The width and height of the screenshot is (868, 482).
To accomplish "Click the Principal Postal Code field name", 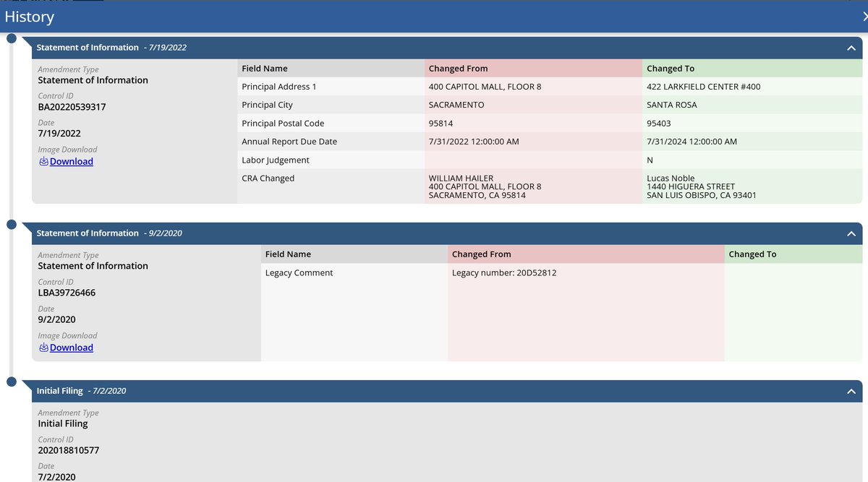I will [x=283, y=124].
